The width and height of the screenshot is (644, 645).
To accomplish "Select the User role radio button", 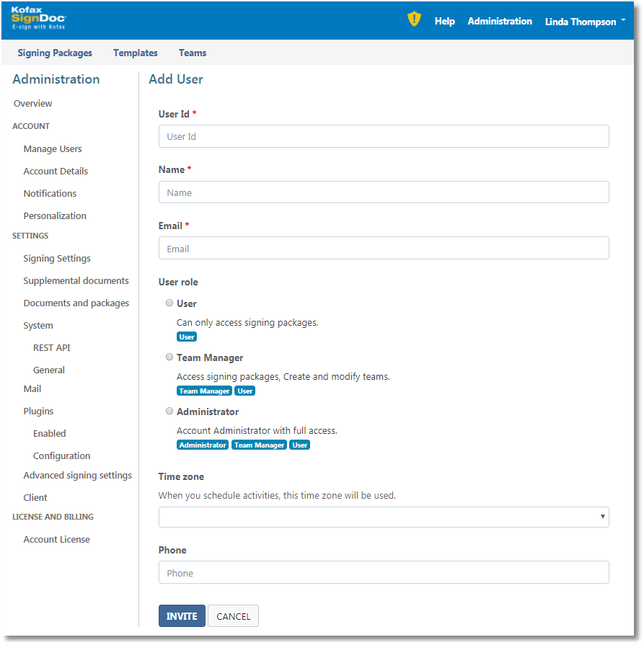I will [169, 303].
